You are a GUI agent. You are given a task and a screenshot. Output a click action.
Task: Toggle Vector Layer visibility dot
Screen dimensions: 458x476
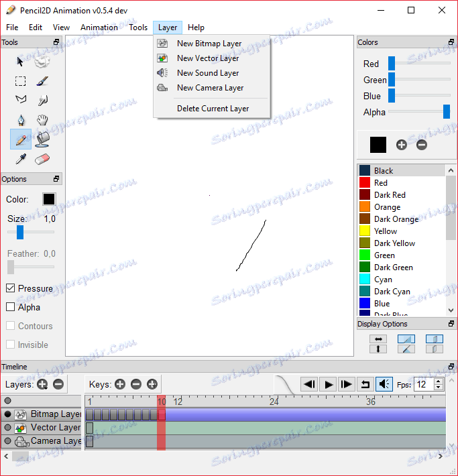click(x=8, y=428)
